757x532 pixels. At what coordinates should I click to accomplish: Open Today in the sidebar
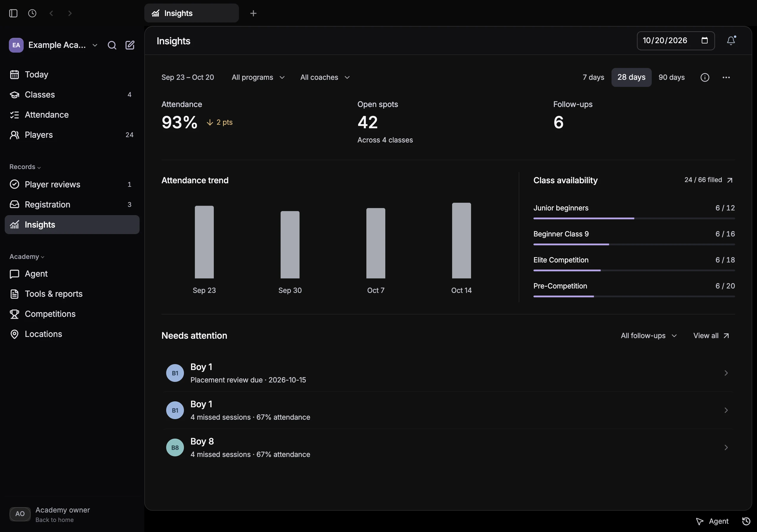pos(72,74)
